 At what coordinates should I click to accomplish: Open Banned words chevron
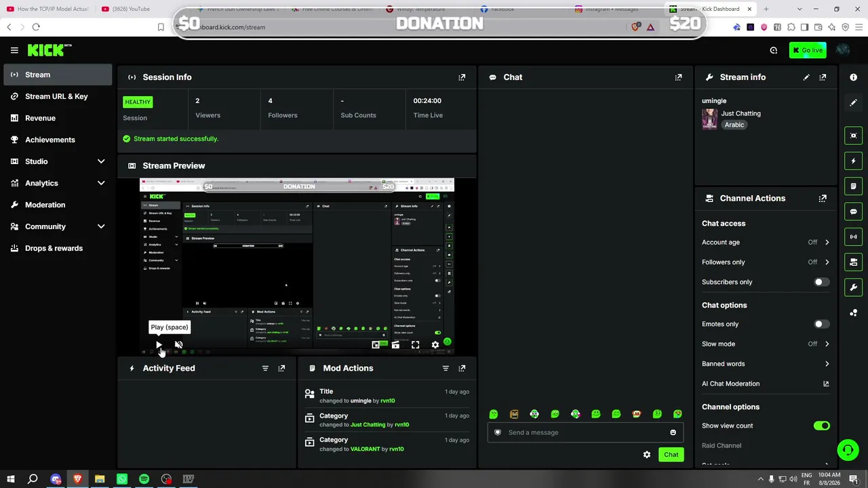click(x=827, y=364)
